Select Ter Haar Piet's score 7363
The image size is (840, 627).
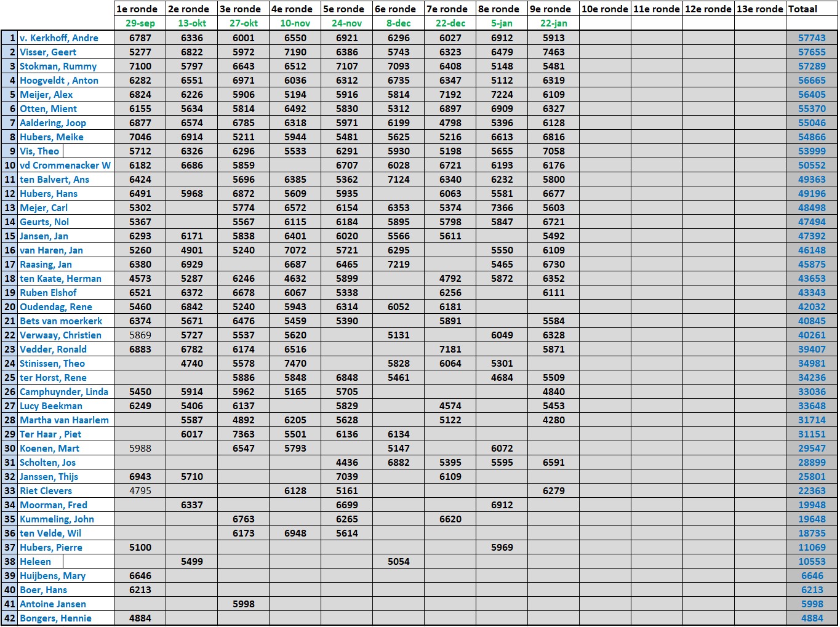pos(243,434)
